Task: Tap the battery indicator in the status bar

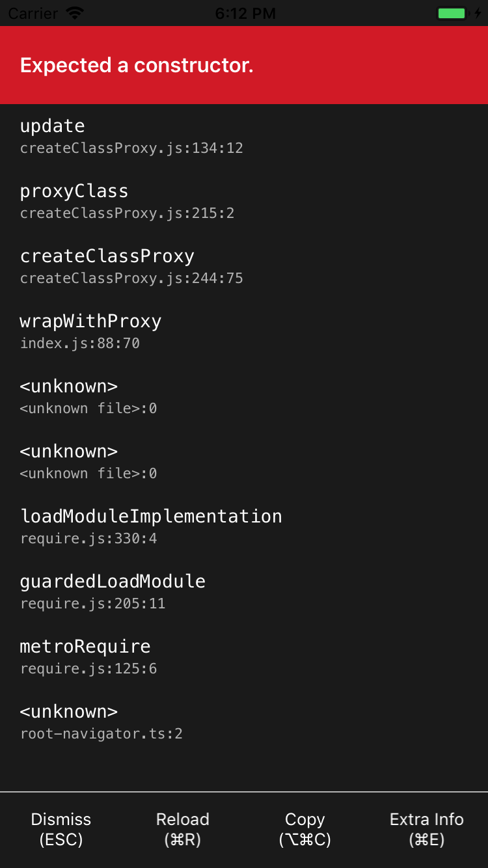Action: coord(451,12)
